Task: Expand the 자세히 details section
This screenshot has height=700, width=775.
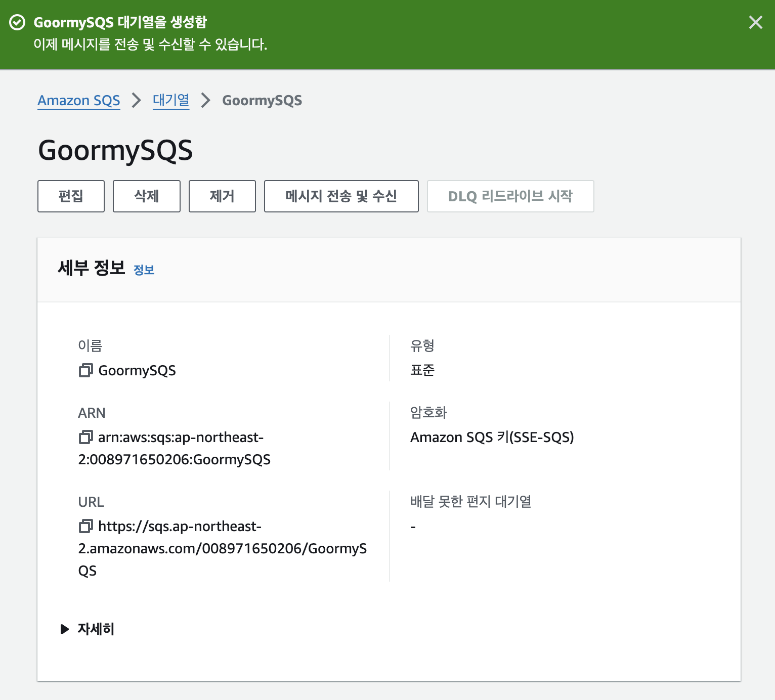Action: coord(87,629)
